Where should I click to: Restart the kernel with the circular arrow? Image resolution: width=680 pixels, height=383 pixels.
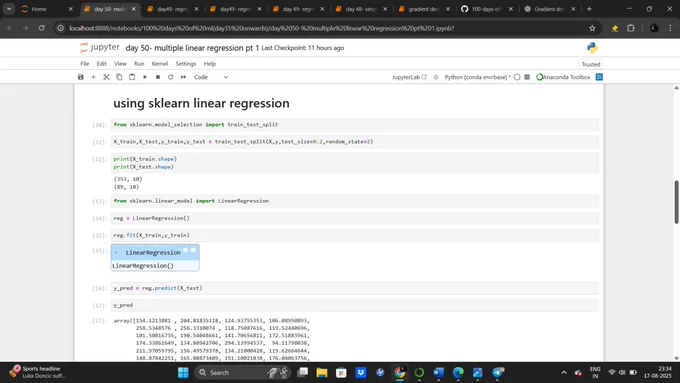(x=170, y=77)
